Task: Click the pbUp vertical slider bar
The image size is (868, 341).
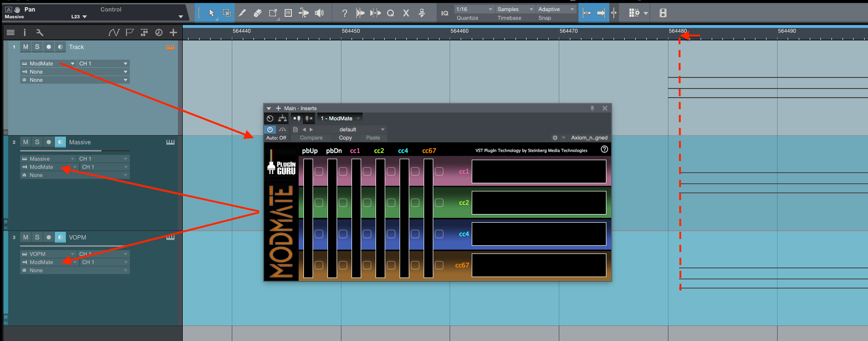Action: pos(308,218)
